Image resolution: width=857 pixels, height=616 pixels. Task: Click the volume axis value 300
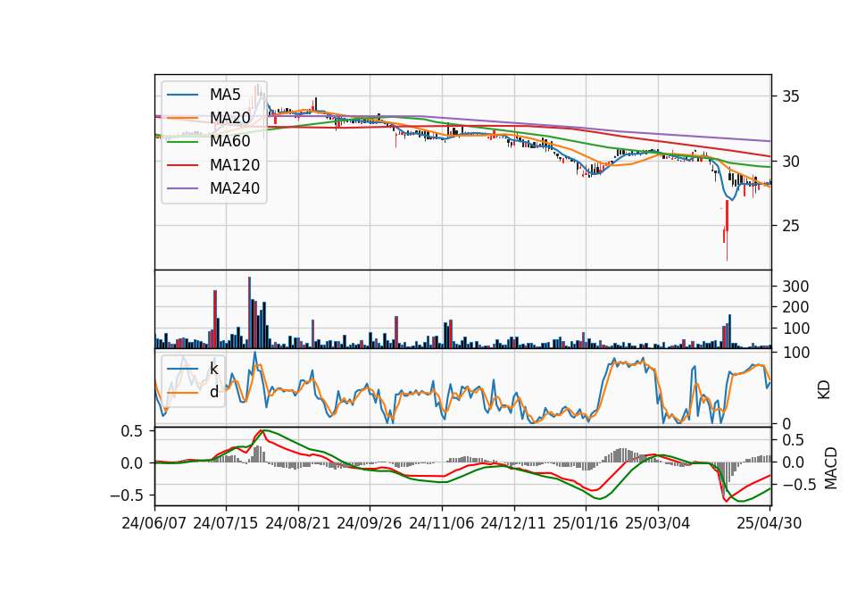pyautogui.click(x=795, y=287)
